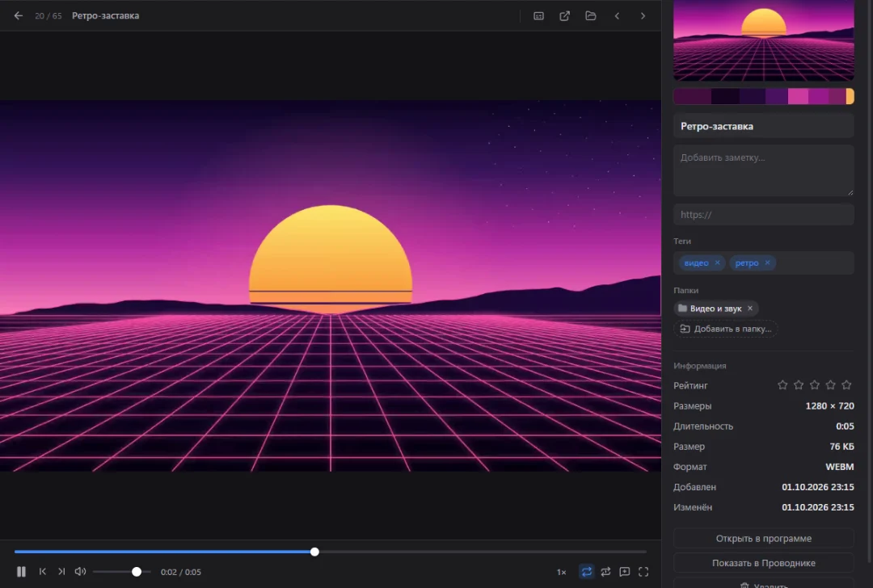Open file in external window icon
Image resolution: width=873 pixels, height=588 pixels.
tap(564, 15)
